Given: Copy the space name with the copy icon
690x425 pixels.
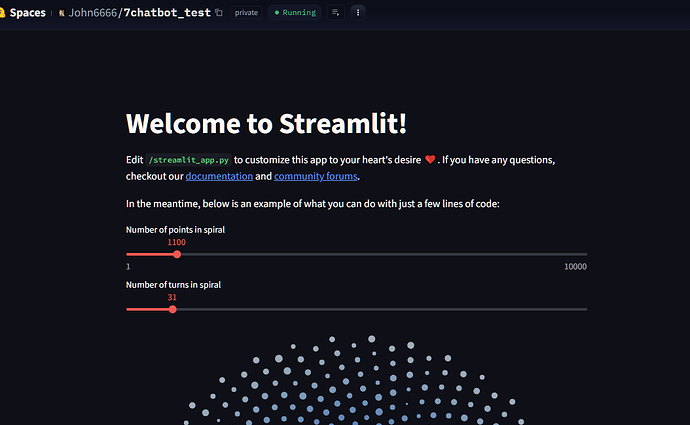Looking at the screenshot, I should click(x=219, y=13).
